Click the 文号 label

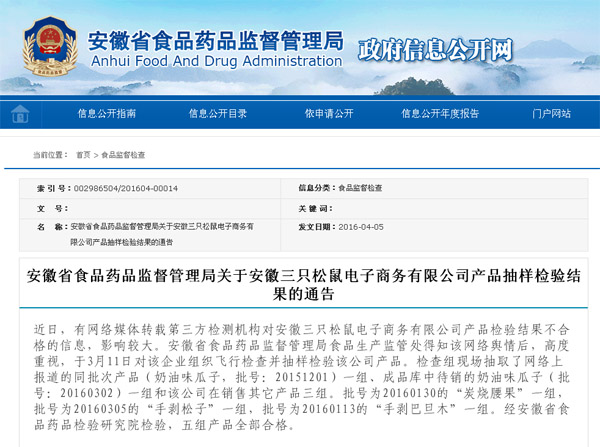pyautogui.click(x=52, y=209)
